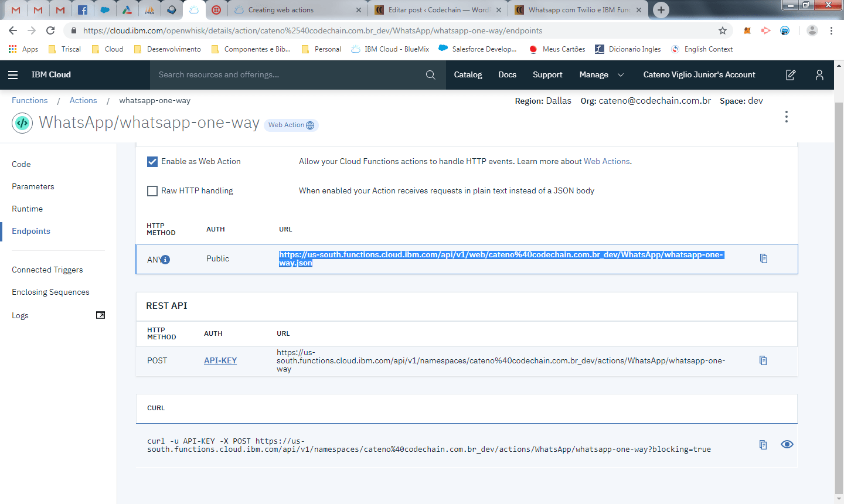
Task: Copy the CURL command to clipboard
Action: click(x=763, y=445)
